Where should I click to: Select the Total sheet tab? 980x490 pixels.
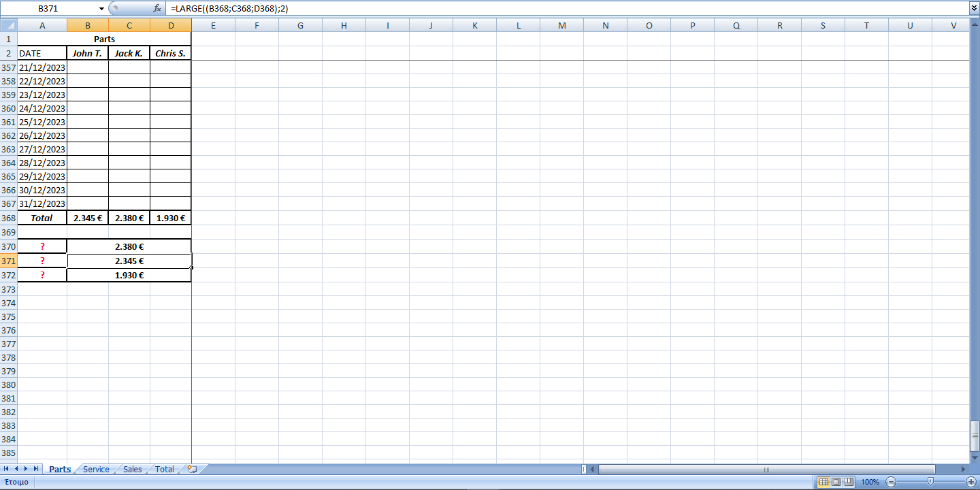163,469
